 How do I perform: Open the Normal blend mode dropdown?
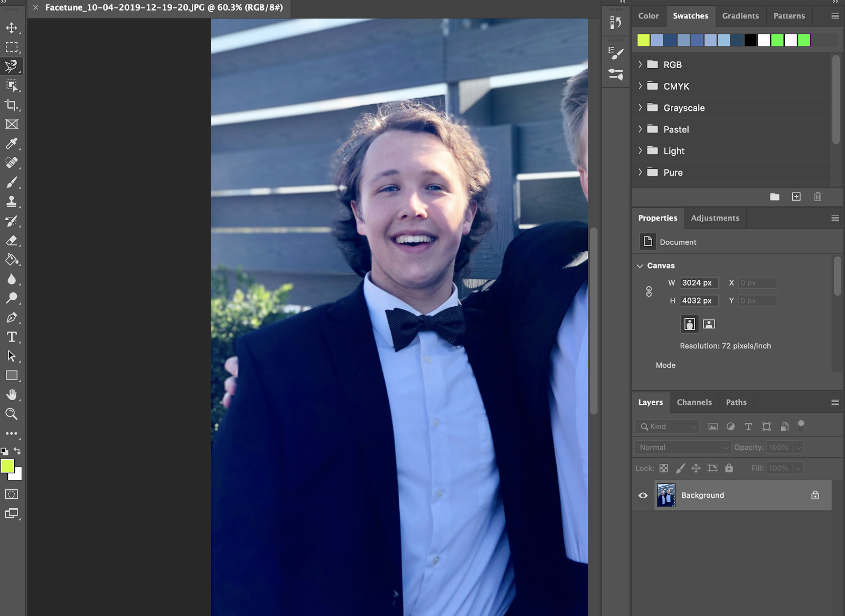click(683, 447)
